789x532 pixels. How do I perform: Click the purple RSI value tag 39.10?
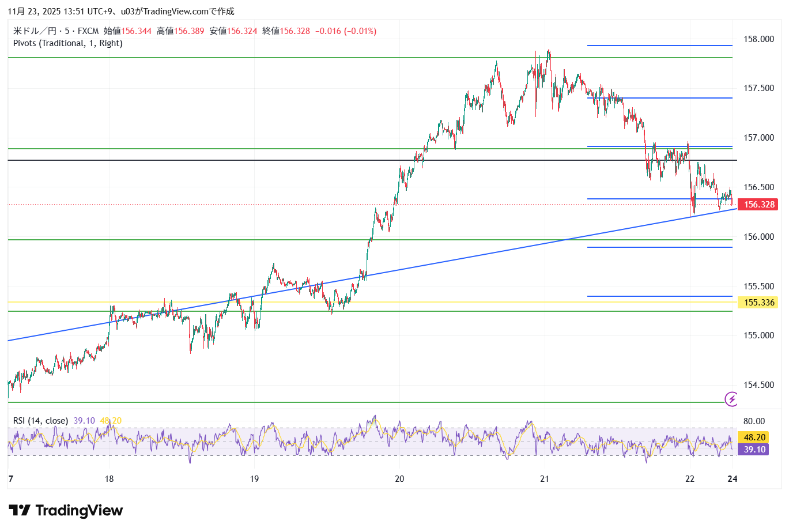[754, 450]
